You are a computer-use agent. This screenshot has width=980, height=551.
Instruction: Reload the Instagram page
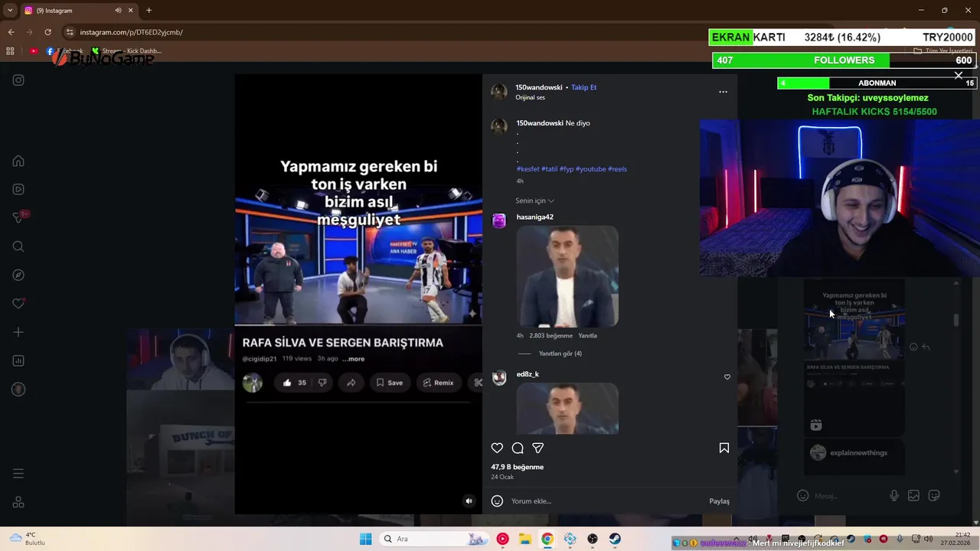[47, 32]
